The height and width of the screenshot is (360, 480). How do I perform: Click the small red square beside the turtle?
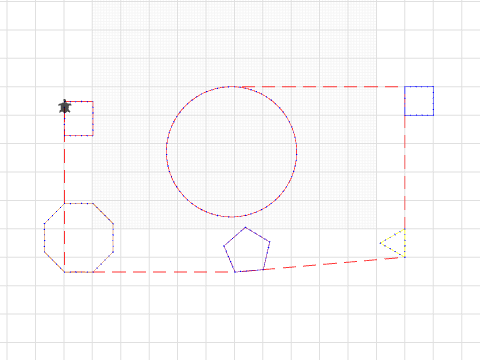(x=79, y=118)
